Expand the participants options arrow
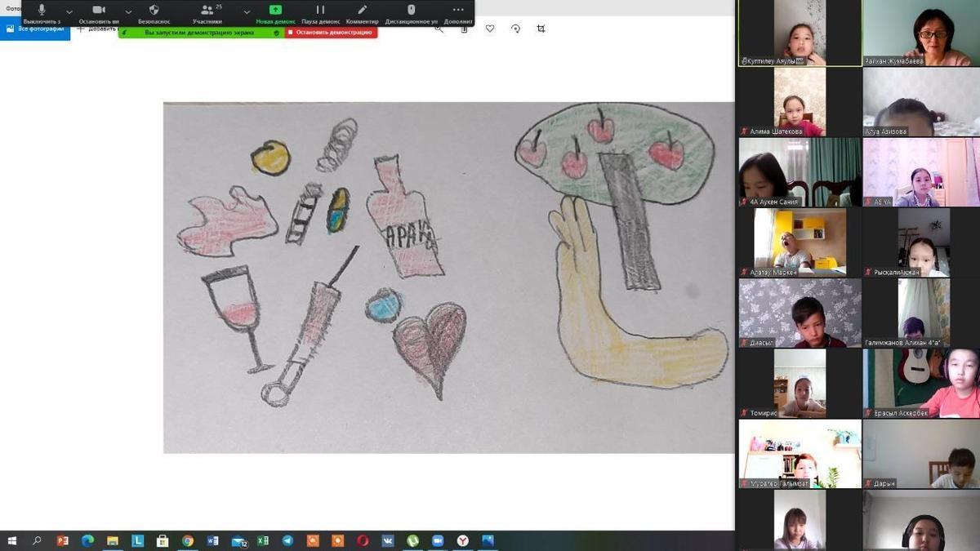 coord(247,12)
